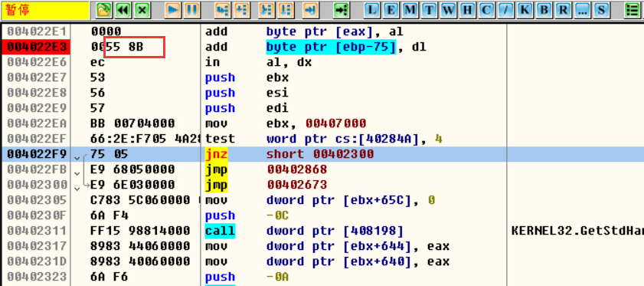Open the Log window with L button
Viewport: 644px width, 286px height.
(x=372, y=9)
